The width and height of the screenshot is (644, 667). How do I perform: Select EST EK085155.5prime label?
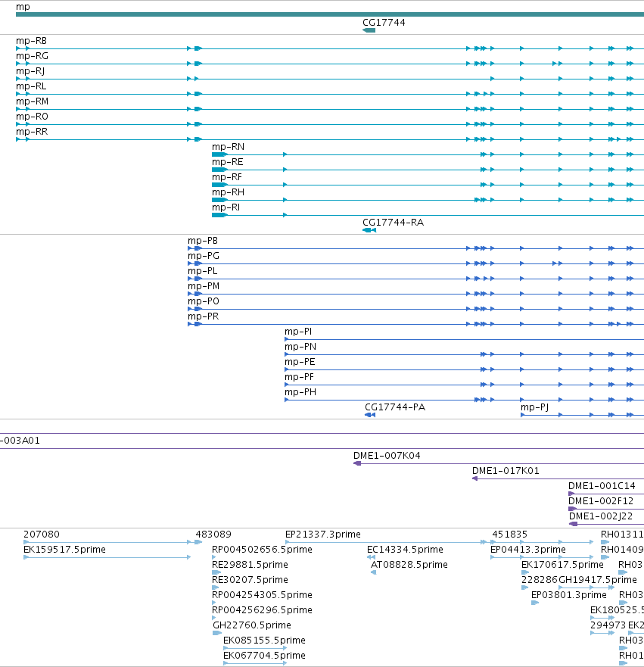tap(264, 641)
